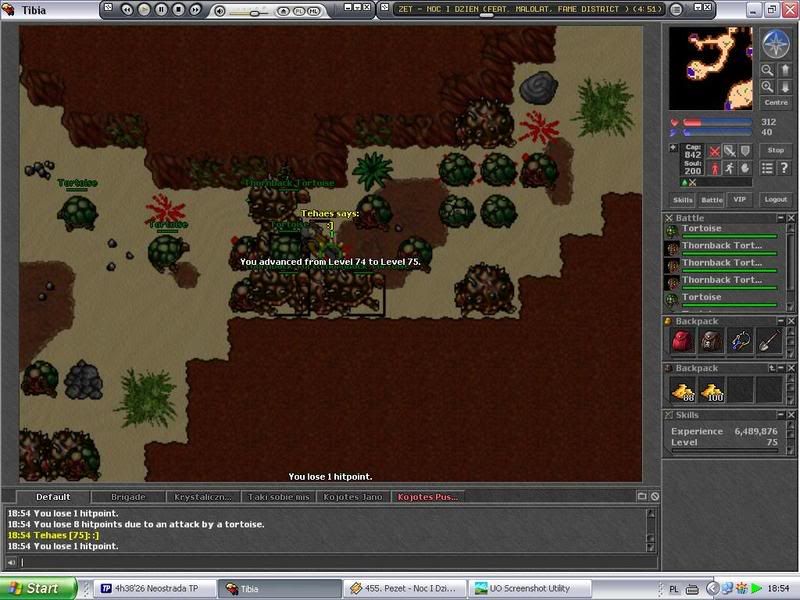Zoom out the minimap

point(767,70)
